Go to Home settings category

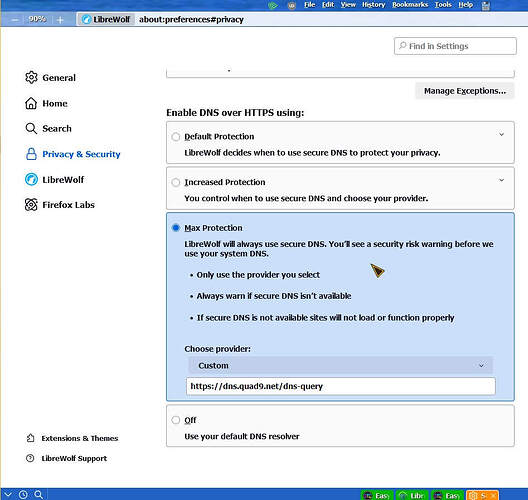tap(55, 103)
